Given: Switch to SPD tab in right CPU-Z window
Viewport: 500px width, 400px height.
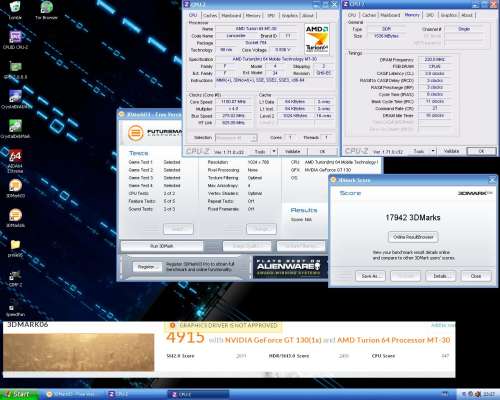Looking at the screenshot, I should [430, 15].
